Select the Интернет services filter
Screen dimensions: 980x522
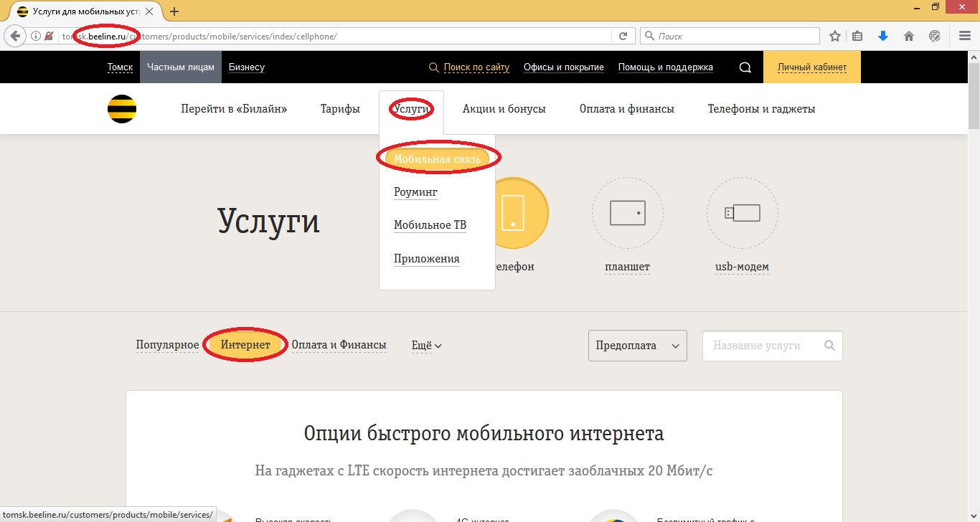coord(245,345)
